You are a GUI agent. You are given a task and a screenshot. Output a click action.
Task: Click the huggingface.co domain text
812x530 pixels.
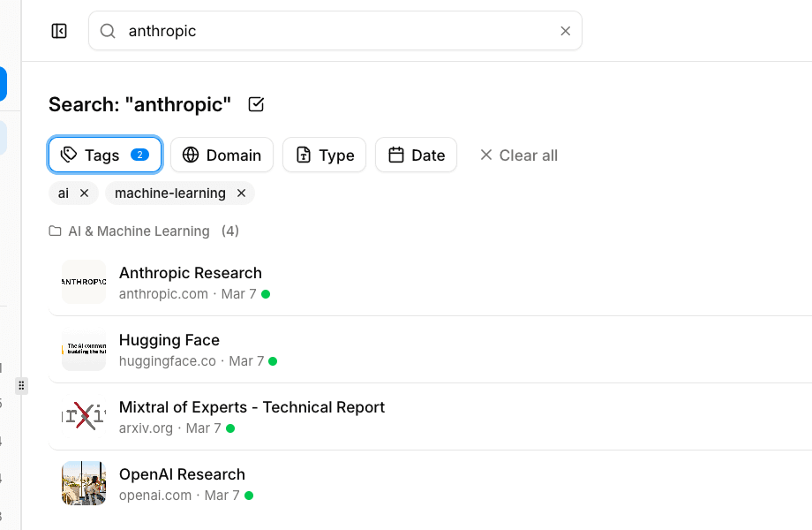pos(168,361)
